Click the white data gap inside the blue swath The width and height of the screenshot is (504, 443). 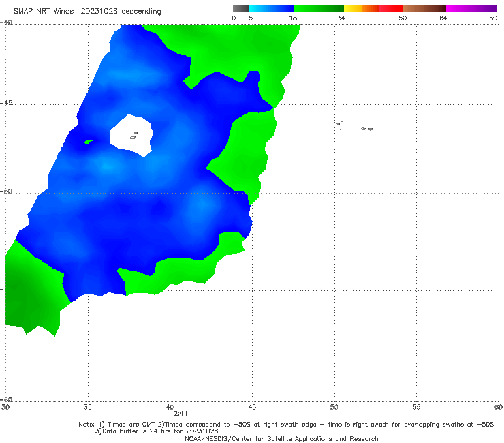[131, 135]
